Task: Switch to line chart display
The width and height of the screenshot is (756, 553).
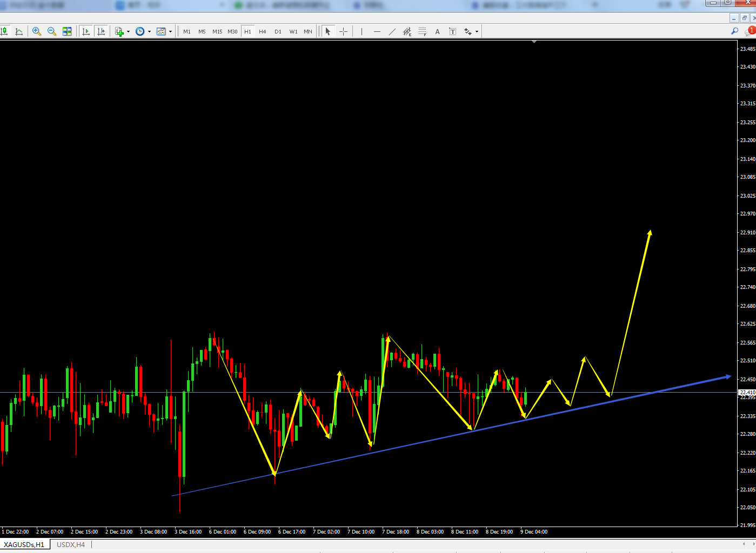Action: click(x=19, y=31)
